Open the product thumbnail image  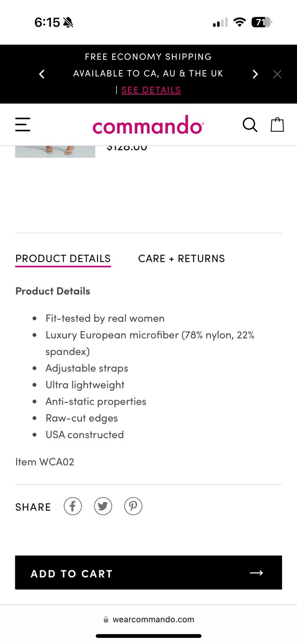pyautogui.click(x=55, y=151)
